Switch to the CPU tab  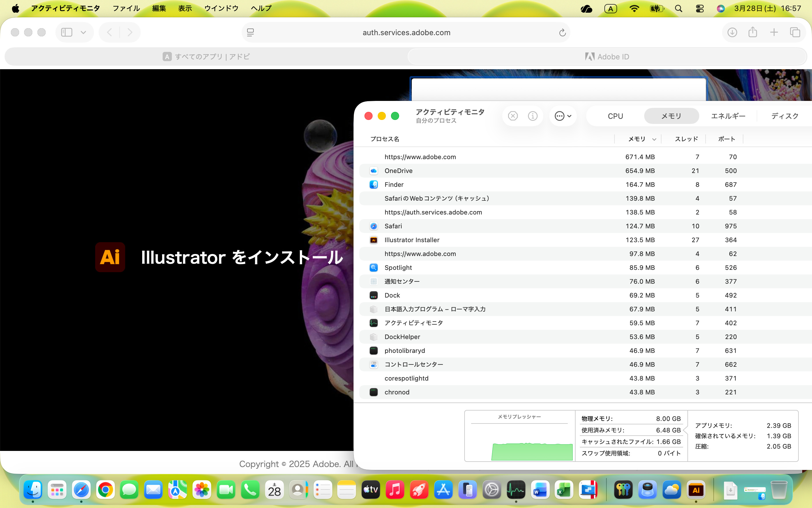coord(615,116)
